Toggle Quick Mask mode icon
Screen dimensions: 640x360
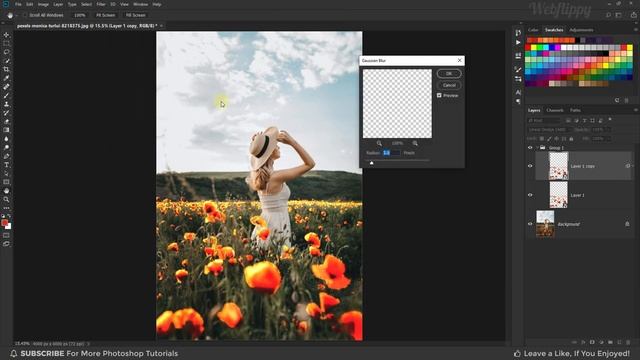pos(7,235)
